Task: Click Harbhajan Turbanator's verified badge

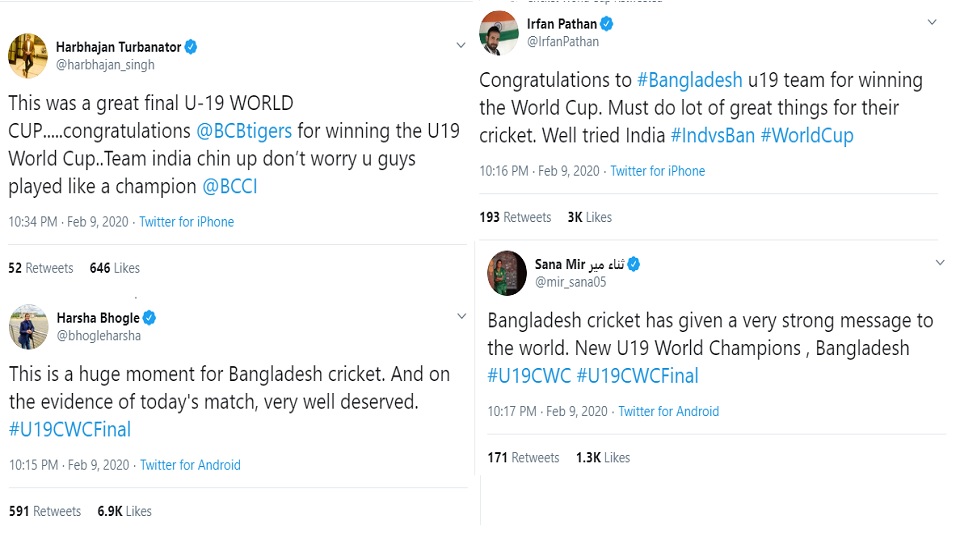Action: [x=190, y=47]
